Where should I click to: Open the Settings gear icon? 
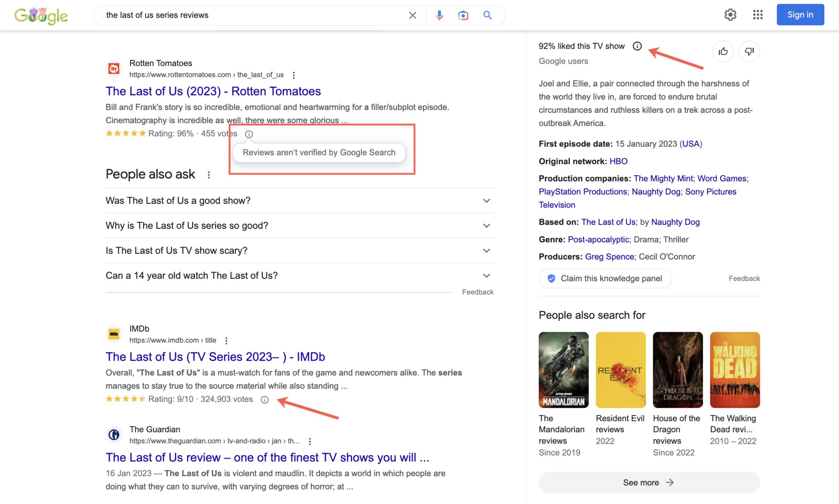pos(730,15)
